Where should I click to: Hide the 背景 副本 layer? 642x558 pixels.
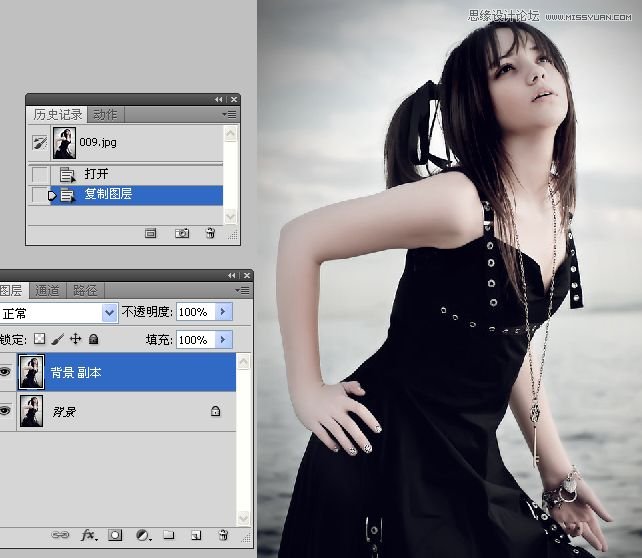(x=5, y=372)
